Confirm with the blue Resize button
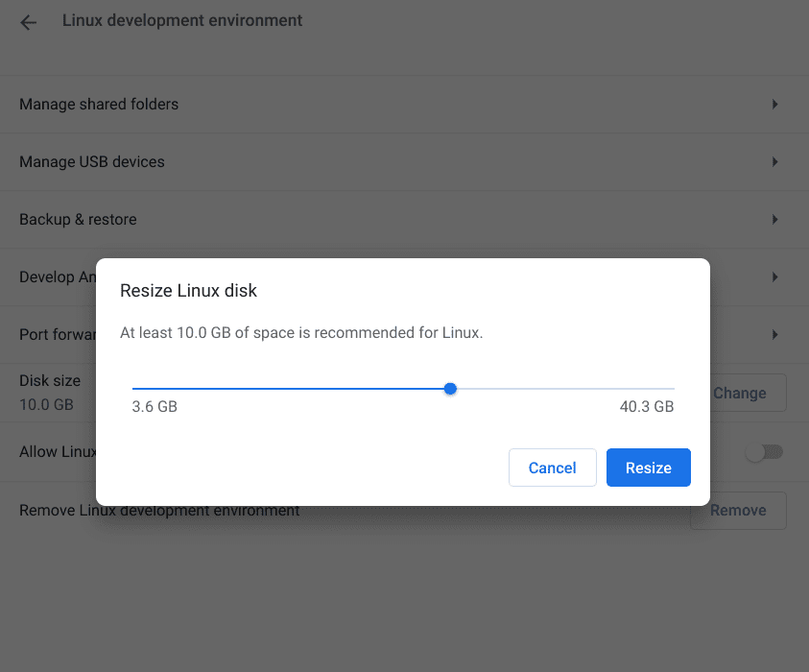809x672 pixels. (x=649, y=468)
